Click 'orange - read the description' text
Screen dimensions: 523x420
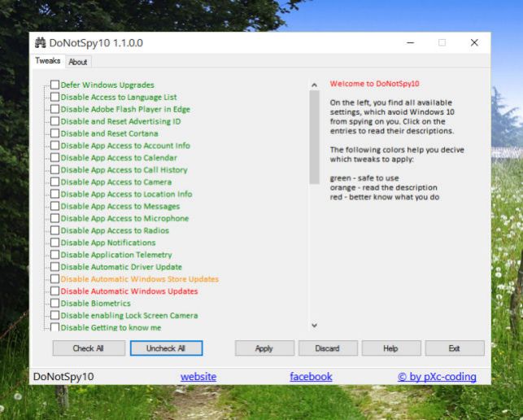[x=384, y=188]
